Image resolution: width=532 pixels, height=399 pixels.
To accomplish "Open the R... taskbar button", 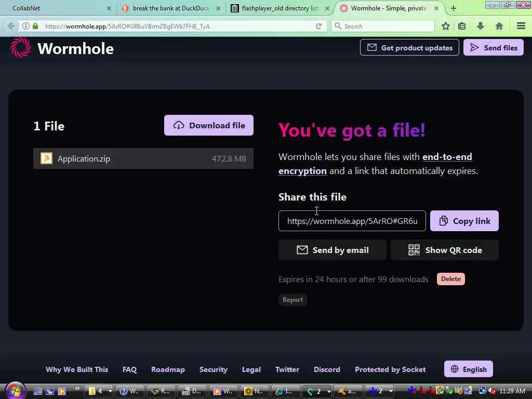I will coord(161,391).
